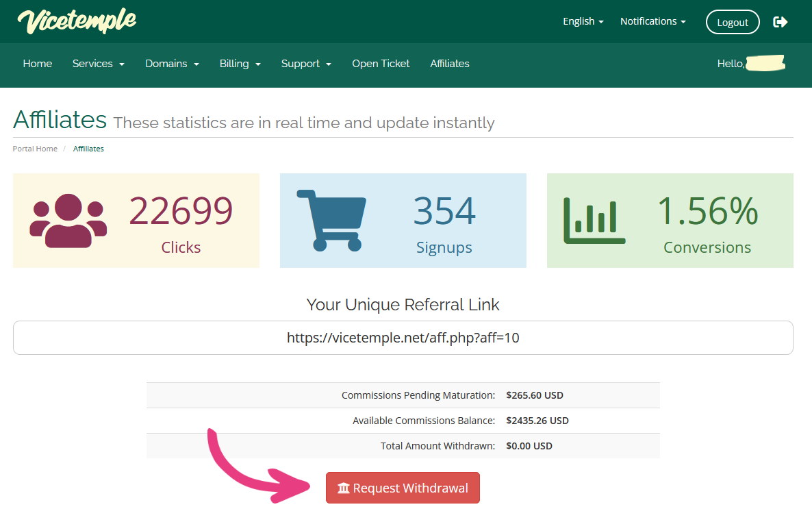
Task: Click the Total Amount Withdrawn label
Action: click(x=438, y=446)
